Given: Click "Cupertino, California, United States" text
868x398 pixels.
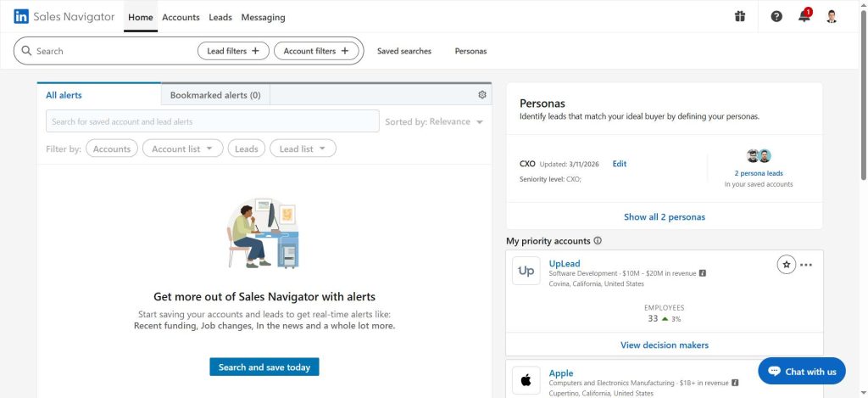Looking at the screenshot, I should [x=601, y=394].
